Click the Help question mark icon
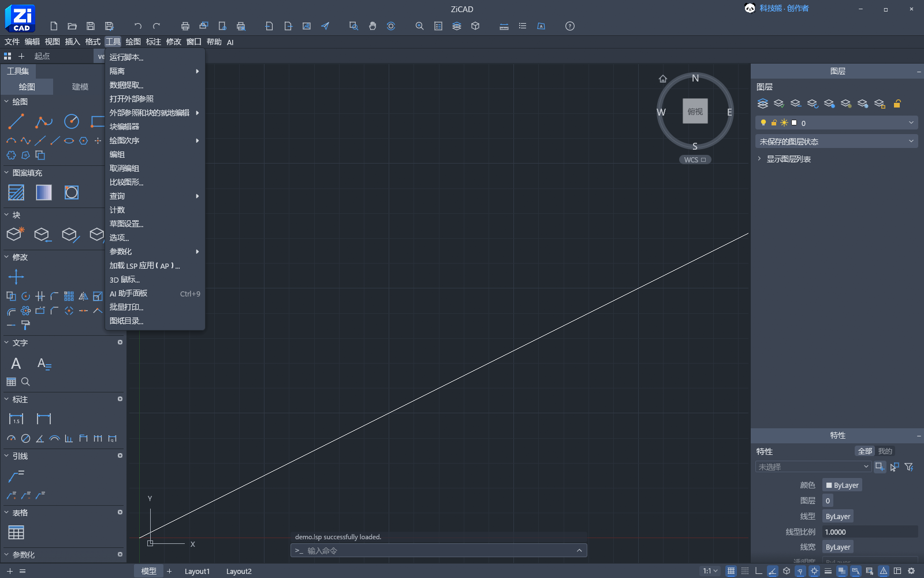The image size is (924, 578). point(570,26)
